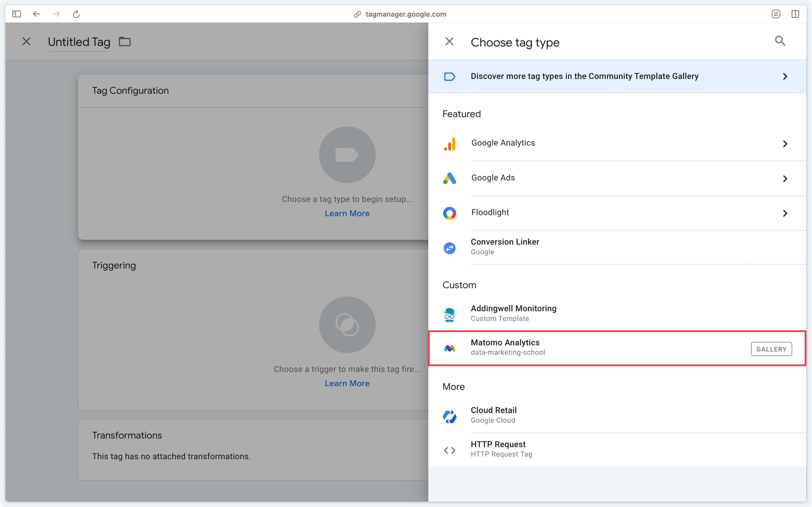
Task: Click the Featured section label
Action: [x=461, y=114]
